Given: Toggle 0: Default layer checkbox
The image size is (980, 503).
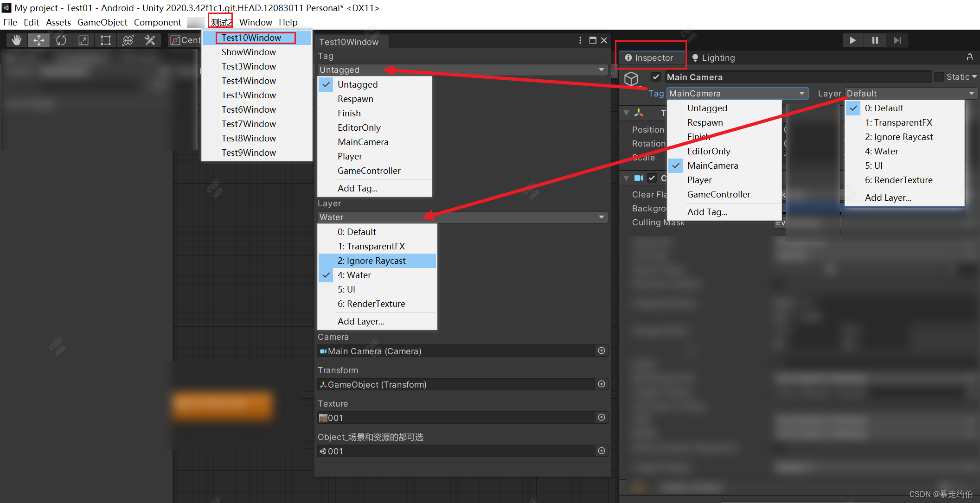Looking at the screenshot, I should (852, 107).
